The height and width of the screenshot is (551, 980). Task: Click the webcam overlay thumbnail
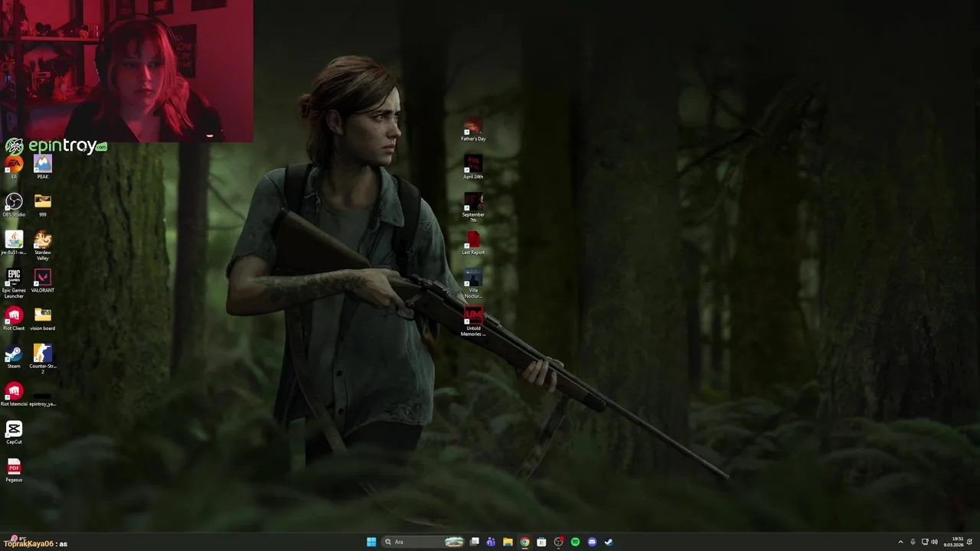tap(126, 71)
